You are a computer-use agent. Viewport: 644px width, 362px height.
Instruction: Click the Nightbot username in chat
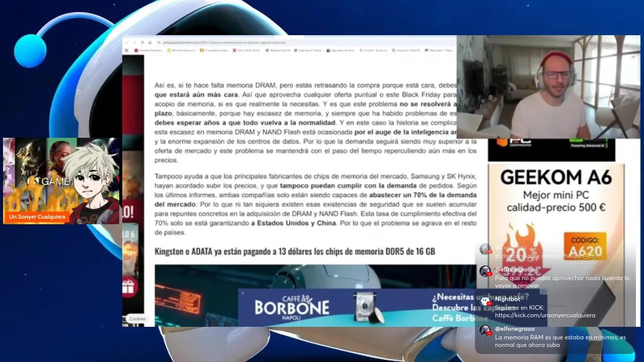click(508, 299)
